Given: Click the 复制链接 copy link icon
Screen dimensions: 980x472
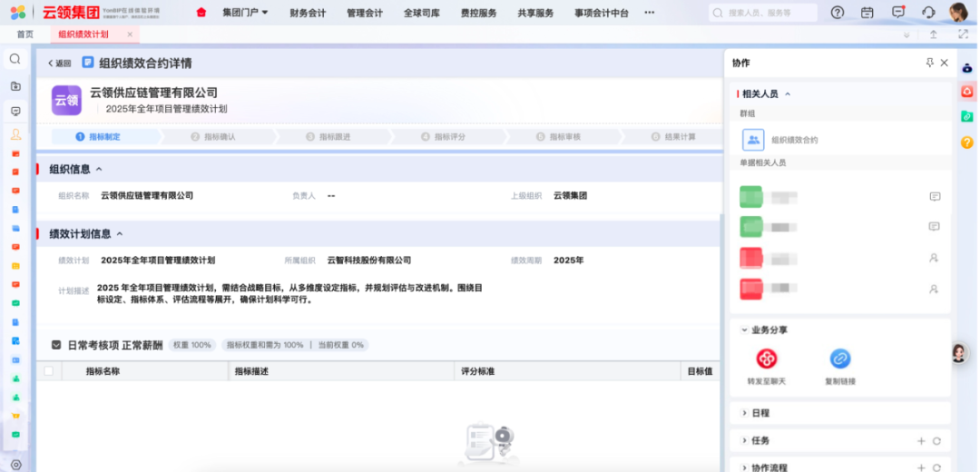Looking at the screenshot, I should click(x=840, y=359).
